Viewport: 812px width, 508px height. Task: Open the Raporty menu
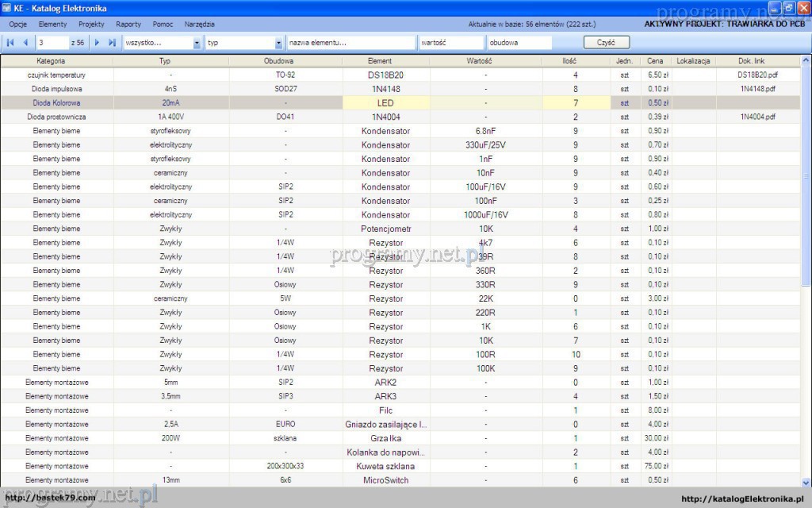click(128, 25)
